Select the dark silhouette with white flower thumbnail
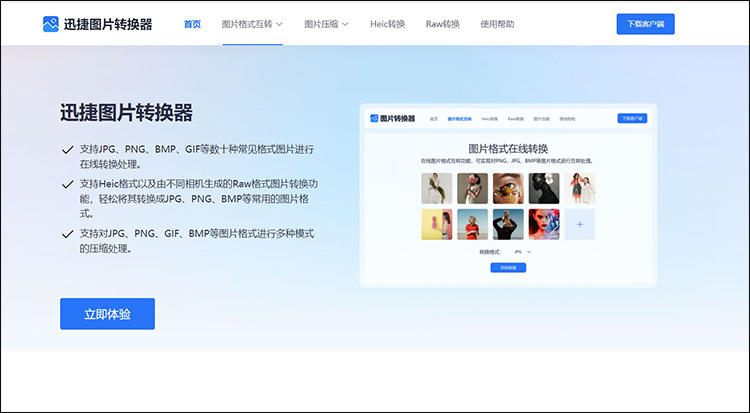750x413 pixels. tap(544, 189)
